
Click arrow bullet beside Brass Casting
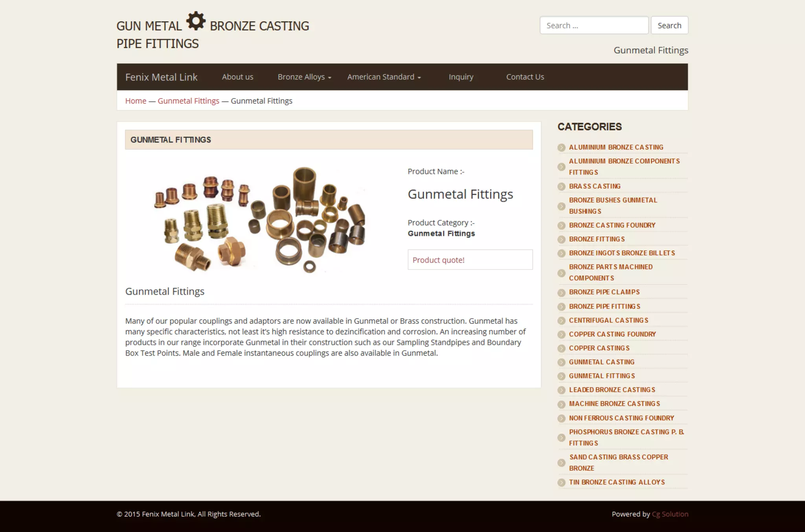(561, 186)
